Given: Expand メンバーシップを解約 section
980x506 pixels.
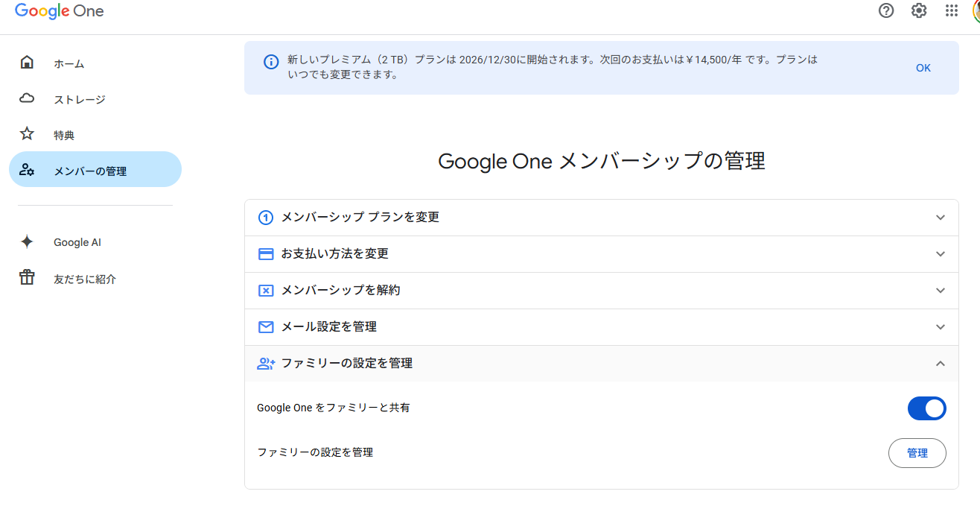Looking at the screenshot, I should point(601,291).
